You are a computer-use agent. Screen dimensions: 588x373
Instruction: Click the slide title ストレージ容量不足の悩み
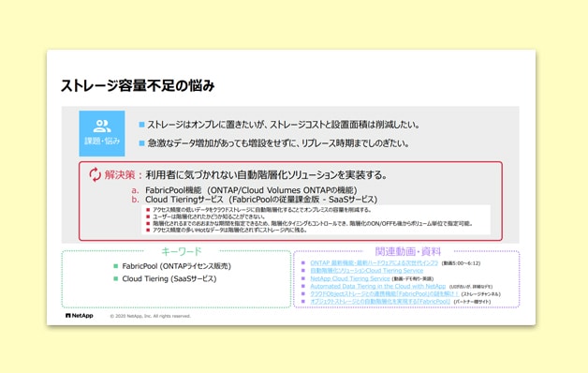(x=138, y=85)
